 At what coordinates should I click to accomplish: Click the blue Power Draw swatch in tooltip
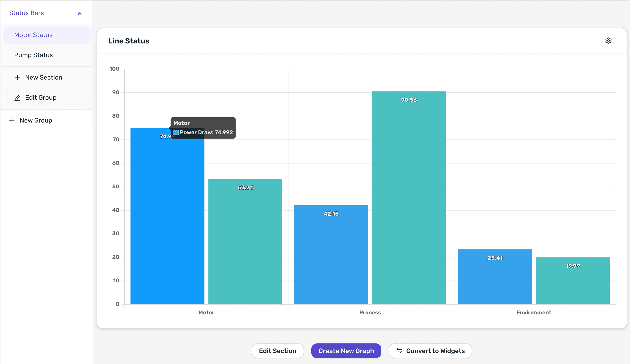(x=176, y=133)
